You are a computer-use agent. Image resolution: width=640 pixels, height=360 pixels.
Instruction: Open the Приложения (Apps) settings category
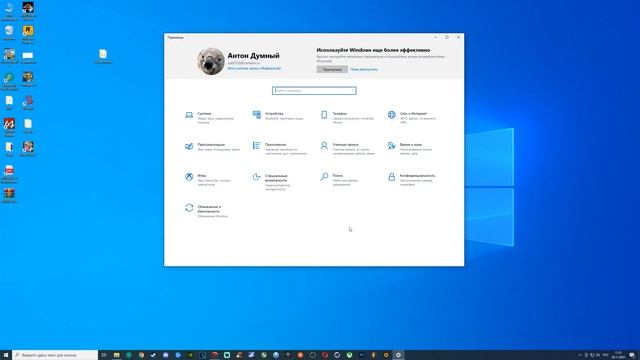(279, 149)
